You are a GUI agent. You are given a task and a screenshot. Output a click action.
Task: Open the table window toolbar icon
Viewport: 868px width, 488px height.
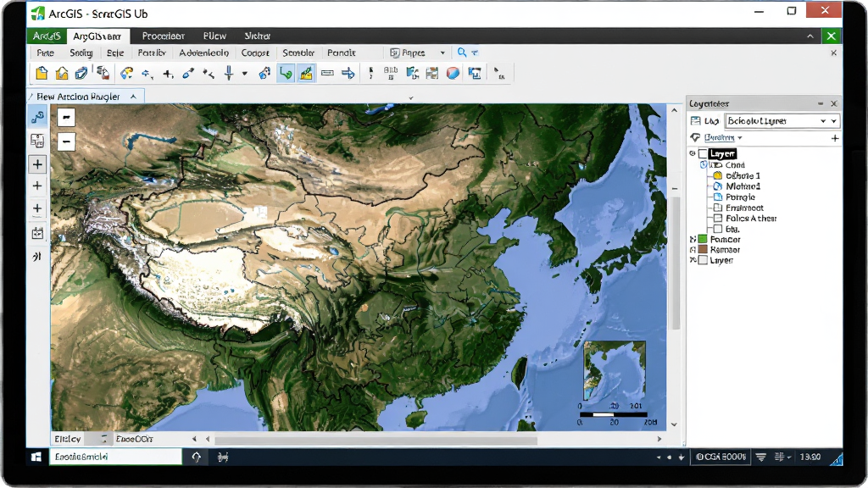coord(431,73)
